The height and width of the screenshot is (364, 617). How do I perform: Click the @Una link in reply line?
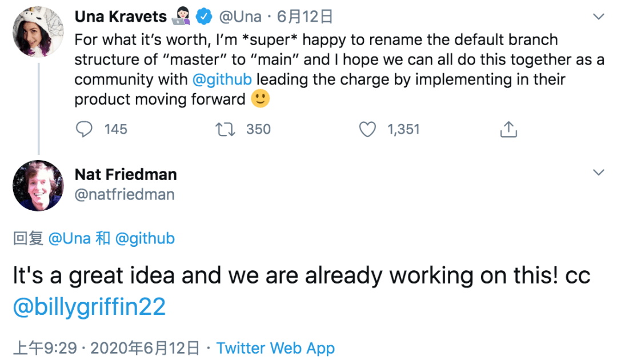(69, 238)
